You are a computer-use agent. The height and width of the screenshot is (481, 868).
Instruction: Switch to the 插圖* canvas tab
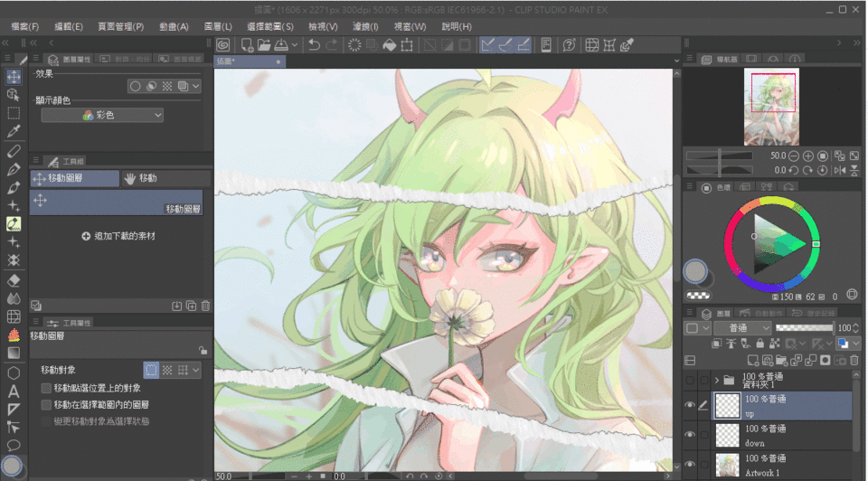250,61
